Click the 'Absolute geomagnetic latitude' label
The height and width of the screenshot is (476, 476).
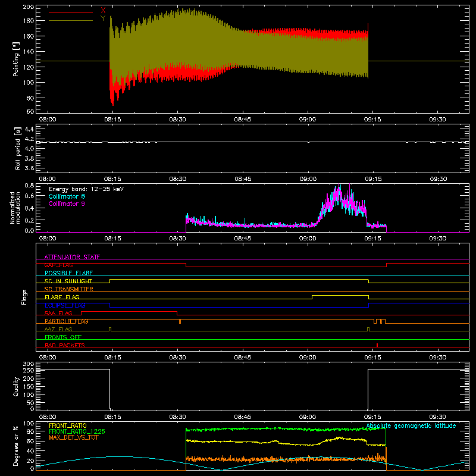[x=411, y=425]
